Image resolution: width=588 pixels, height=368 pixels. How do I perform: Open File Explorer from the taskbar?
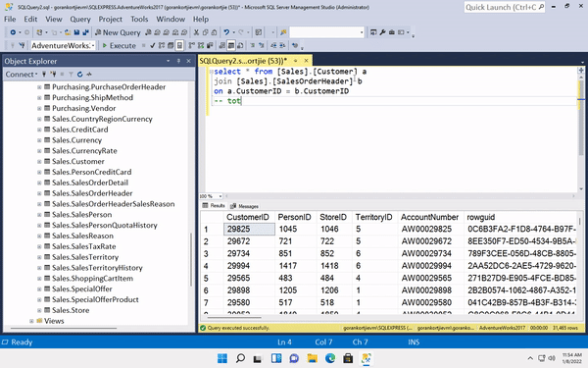tap(312, 358)
